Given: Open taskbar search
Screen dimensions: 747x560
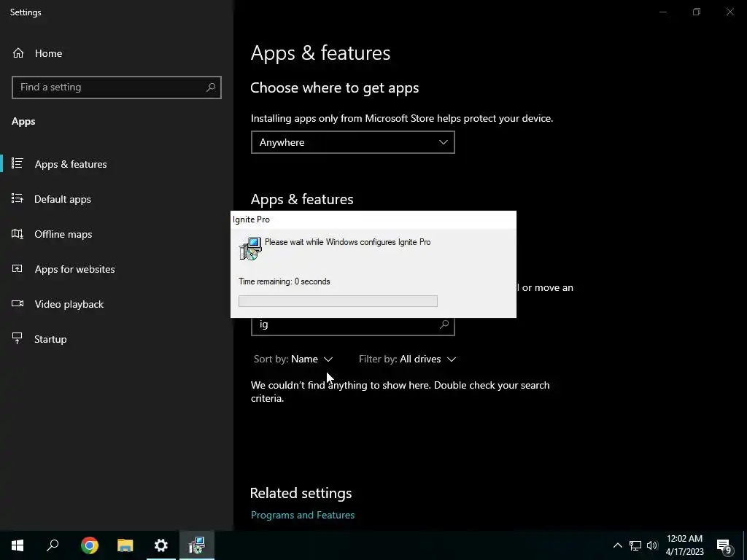Looking at the screenshot, I should pos(53,545).
